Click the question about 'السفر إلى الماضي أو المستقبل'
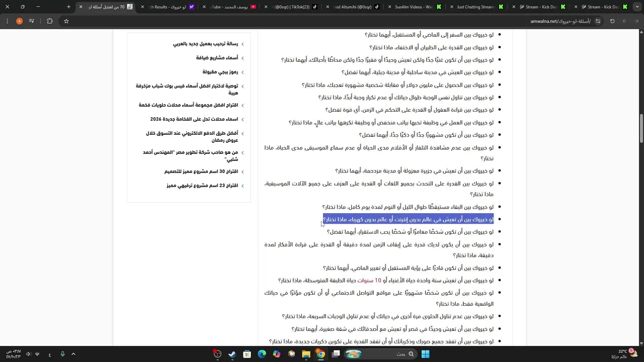 pos(429,35)
